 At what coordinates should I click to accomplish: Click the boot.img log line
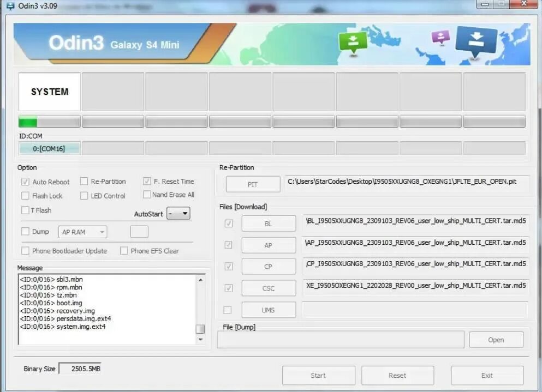[x=51, y=303]
